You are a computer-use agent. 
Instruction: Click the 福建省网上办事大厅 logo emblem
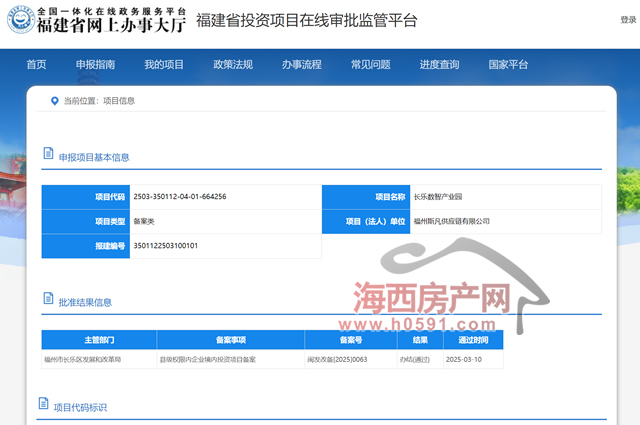[x=19, y=22]
